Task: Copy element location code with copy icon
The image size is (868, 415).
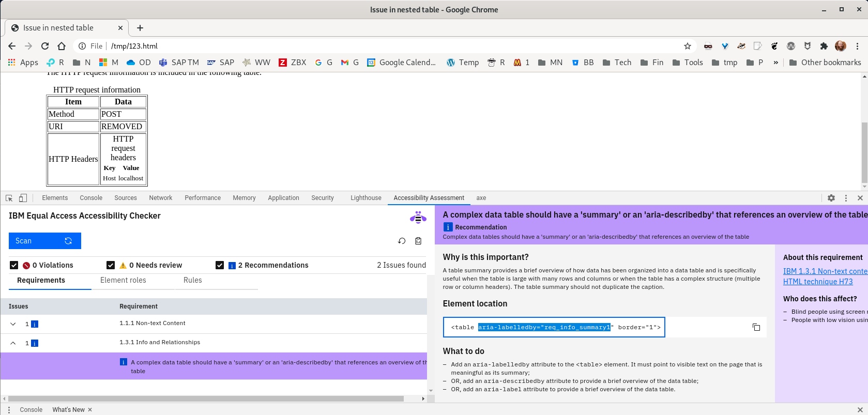Action: tap(756, 327)
